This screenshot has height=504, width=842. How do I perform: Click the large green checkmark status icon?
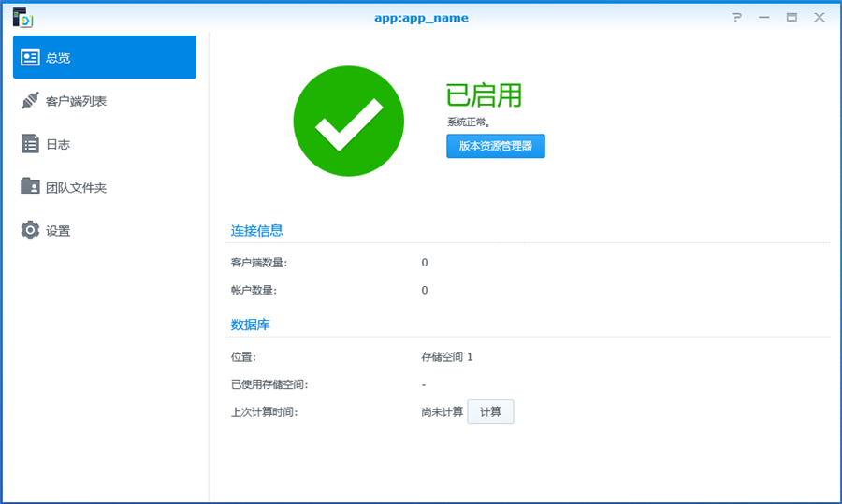pyautogui.click(x=348, y=122)
